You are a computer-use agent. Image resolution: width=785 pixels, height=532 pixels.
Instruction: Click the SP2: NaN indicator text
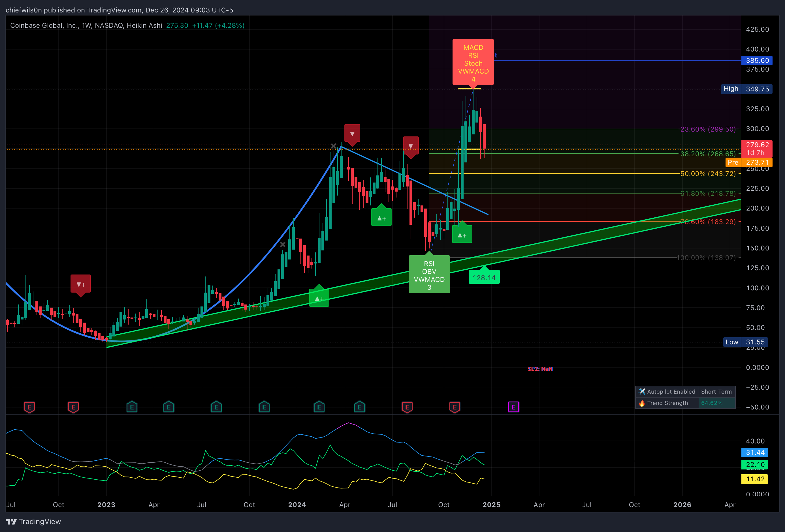click(540, 369)
